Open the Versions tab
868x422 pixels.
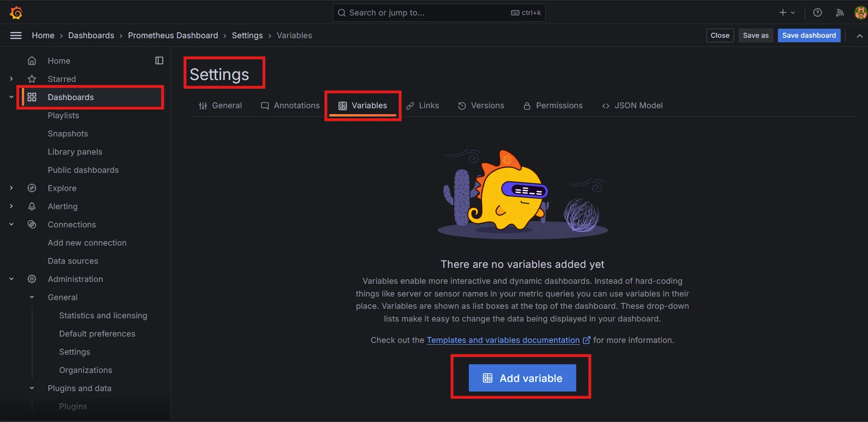point(481,105)
